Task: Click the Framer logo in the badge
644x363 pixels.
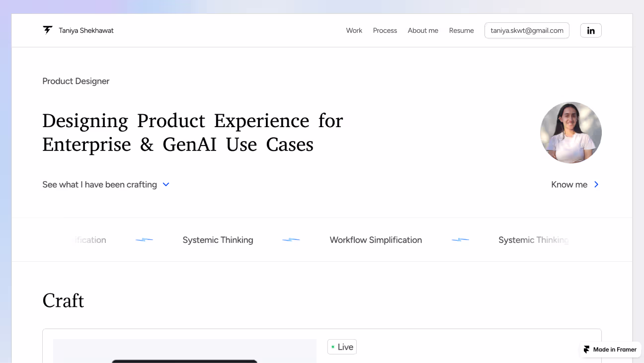Action: (x=587, y=350)
